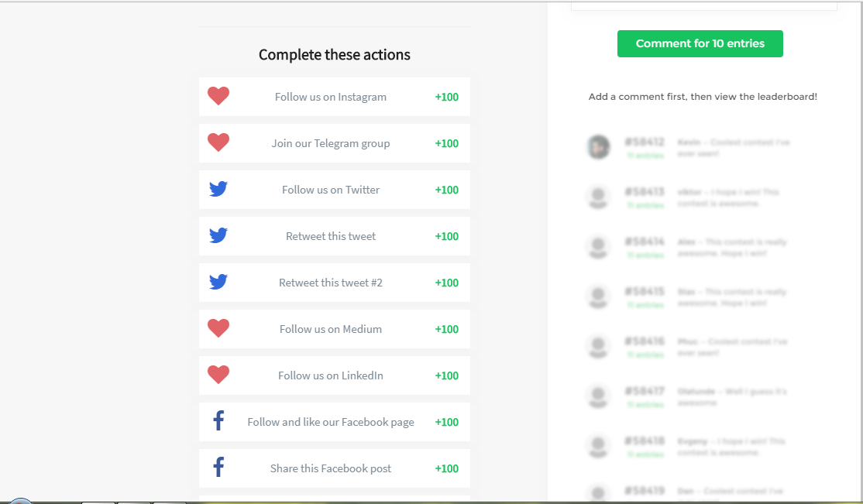Click the heart icon beside Follow us on Instagram

click(218, 96)
